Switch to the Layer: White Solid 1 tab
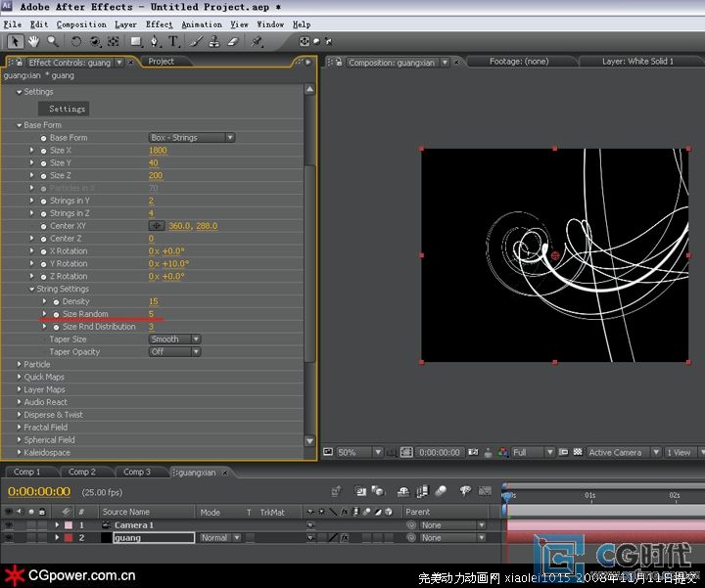 [637, 62]
